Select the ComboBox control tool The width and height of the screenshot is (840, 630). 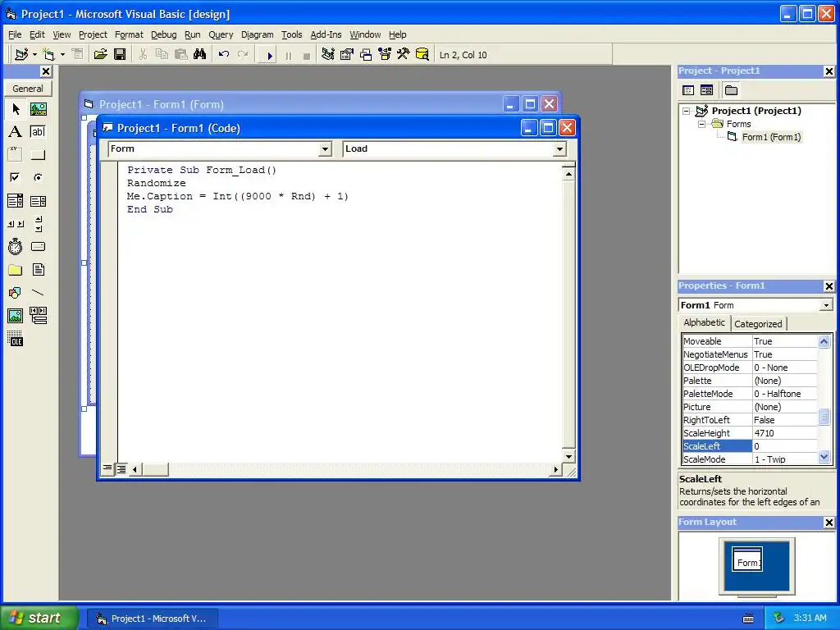pyautogui.click(x=16, y=201)
